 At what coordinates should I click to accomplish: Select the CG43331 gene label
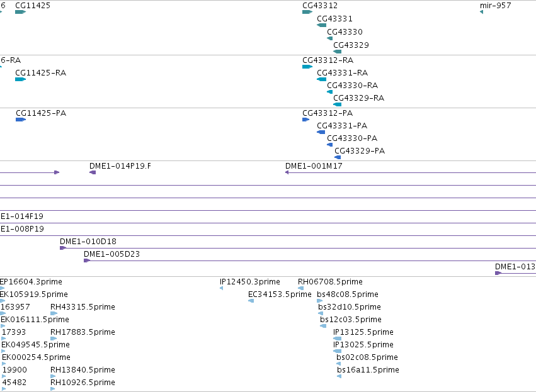click(334, 19)
